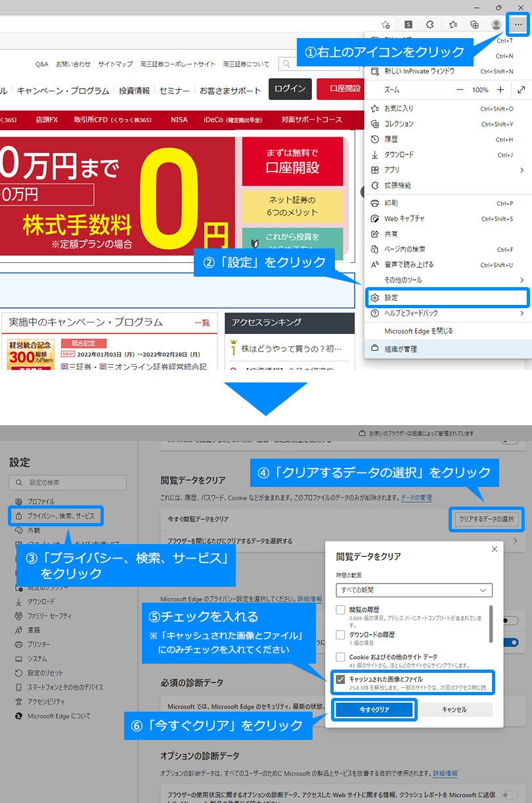532x803 pixels.
Task: Open the データの管理 link
Action: point(416,498)
